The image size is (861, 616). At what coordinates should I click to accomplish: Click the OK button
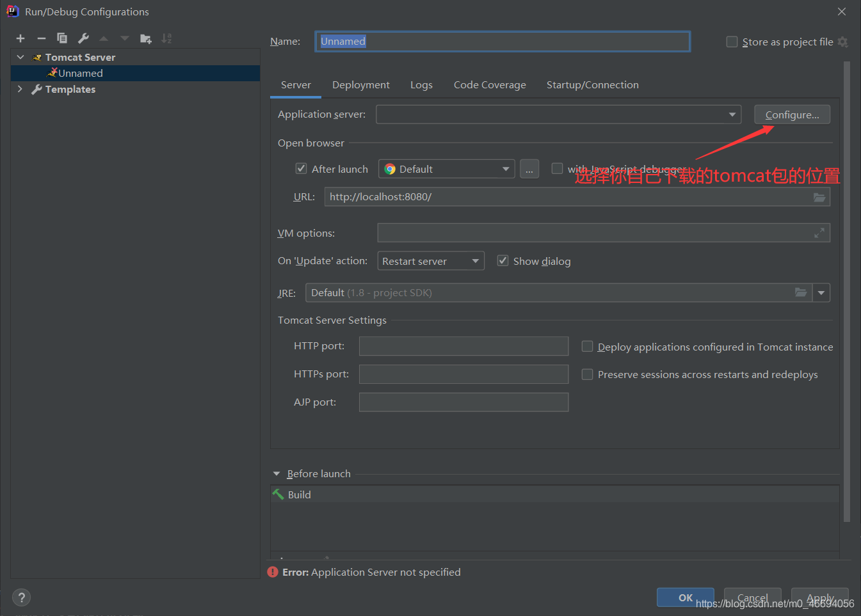coord(686,597)
